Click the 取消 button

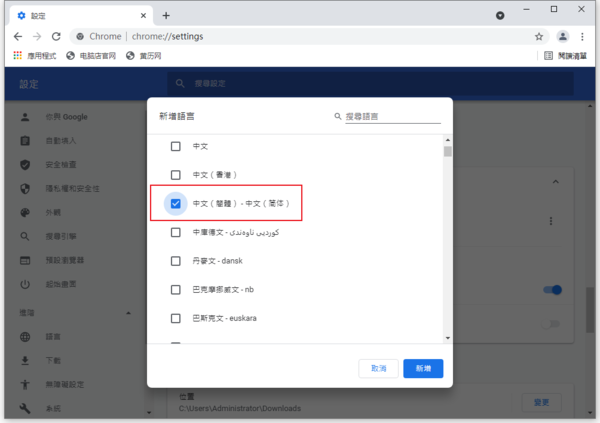[x=378, y=368]
